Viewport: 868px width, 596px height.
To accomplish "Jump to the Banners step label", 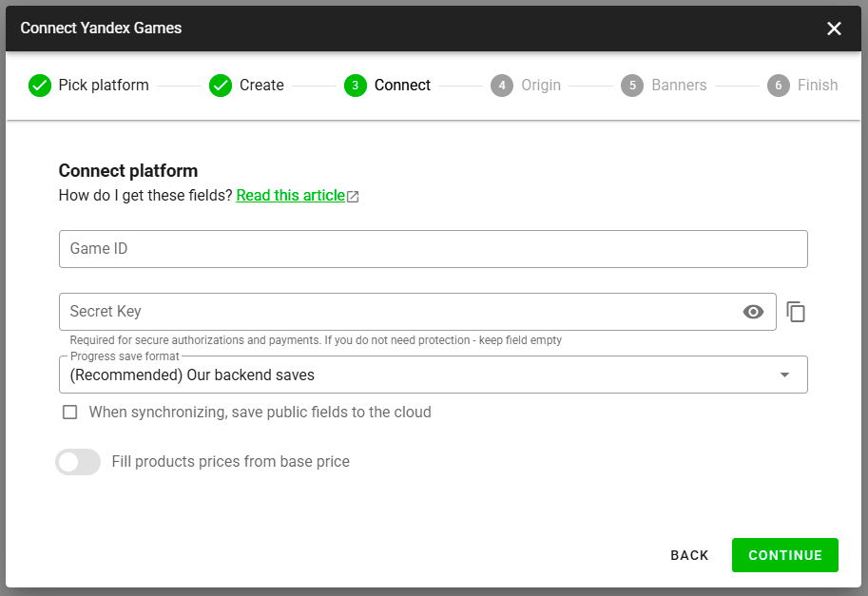I will pyautogui.click(x=679, y=86).
